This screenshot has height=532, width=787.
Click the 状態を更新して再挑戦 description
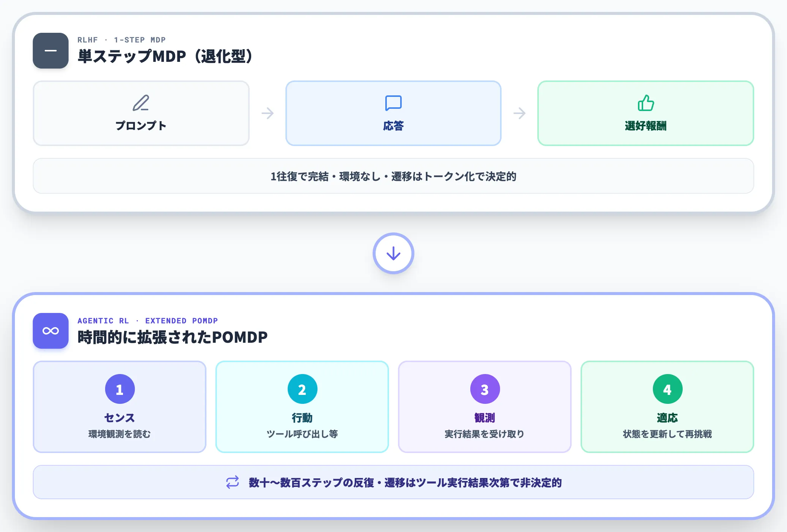click(667, 434)
